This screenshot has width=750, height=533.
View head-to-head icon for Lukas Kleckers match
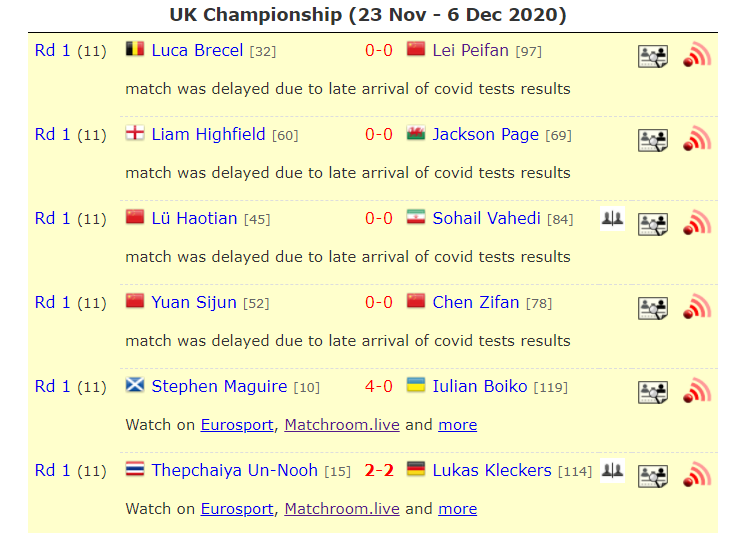click(612, 471)
